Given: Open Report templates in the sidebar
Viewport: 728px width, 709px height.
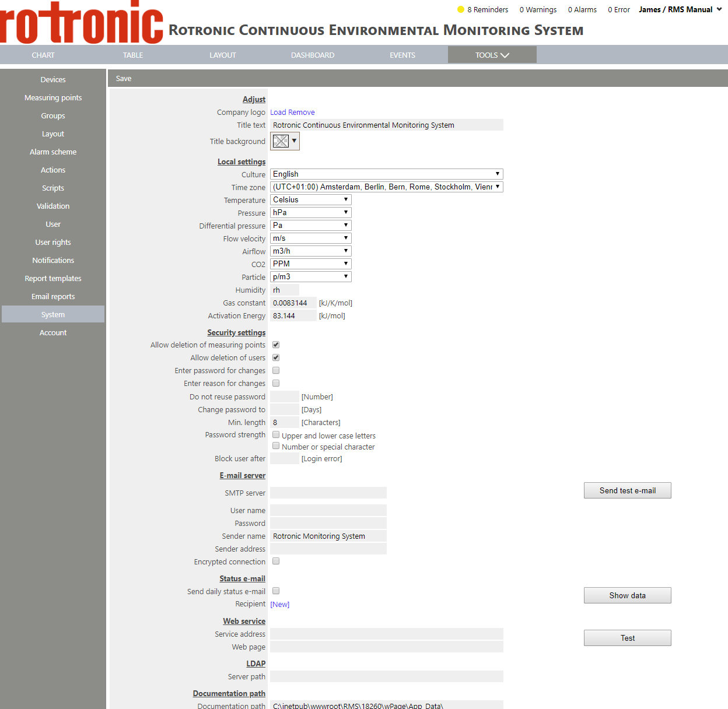Looking at the screenshot, I should coord(53,278).
